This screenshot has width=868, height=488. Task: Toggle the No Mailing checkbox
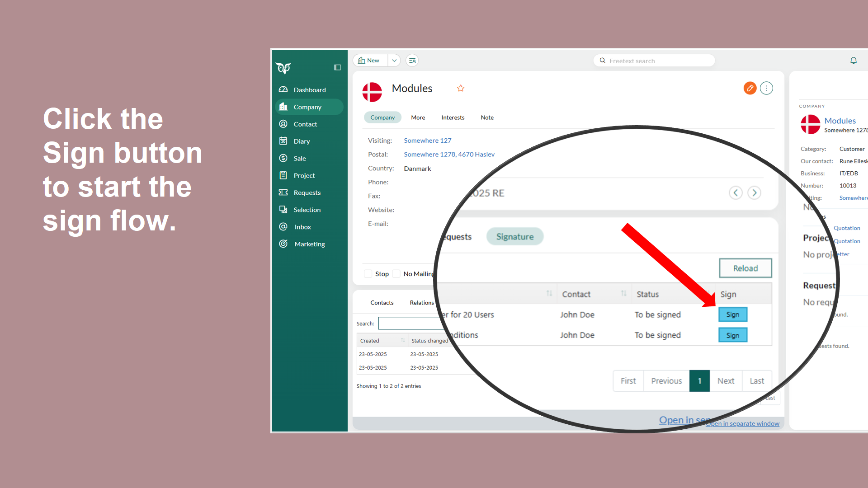tap(396, 274)
